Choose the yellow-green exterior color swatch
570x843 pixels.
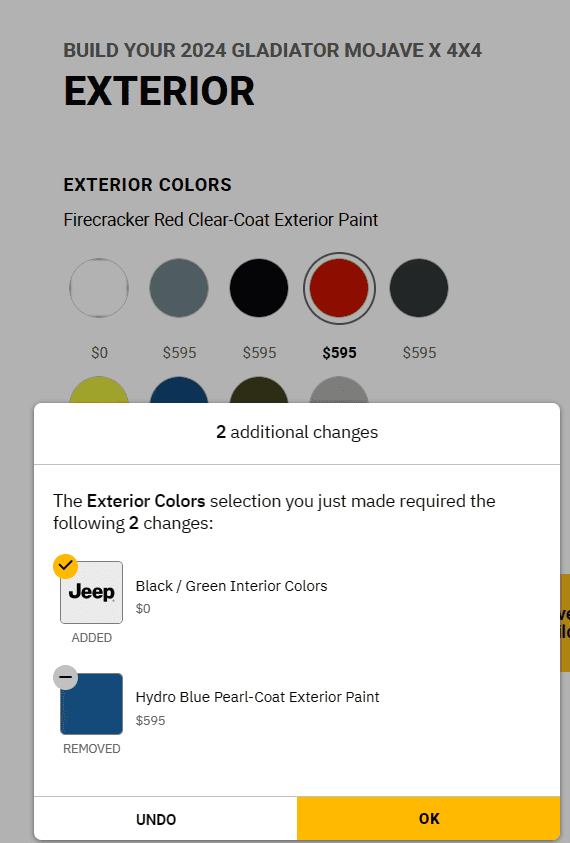coord(99,390)
